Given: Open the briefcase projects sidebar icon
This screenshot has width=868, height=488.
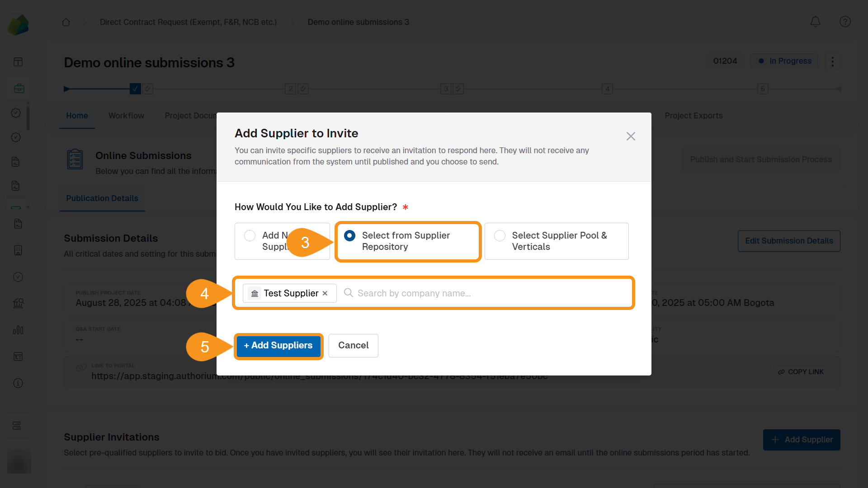Looking at the screenshot, I should tap(19, 89).
